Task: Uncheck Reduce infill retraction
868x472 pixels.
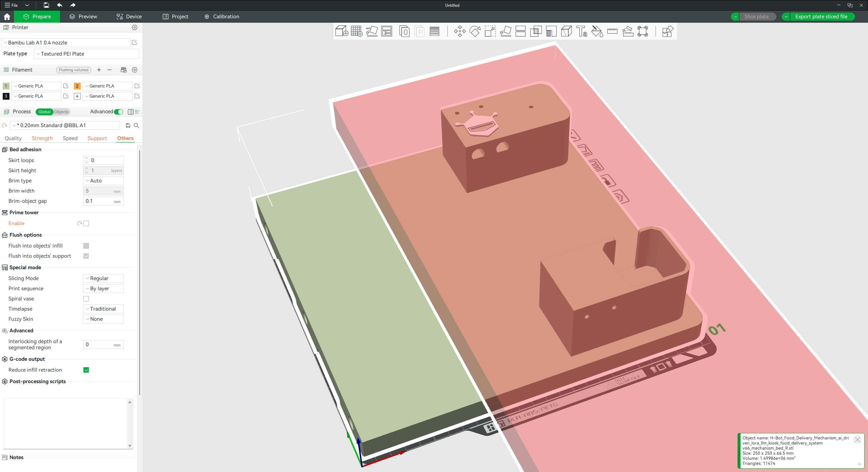Action: pos(86,370)
